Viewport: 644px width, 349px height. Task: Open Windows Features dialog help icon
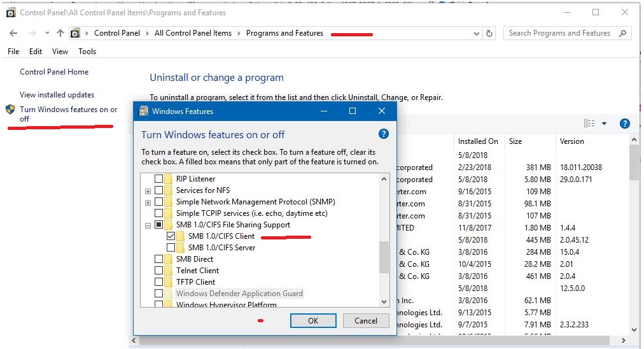pyautogui.click(x=384, y=134)
